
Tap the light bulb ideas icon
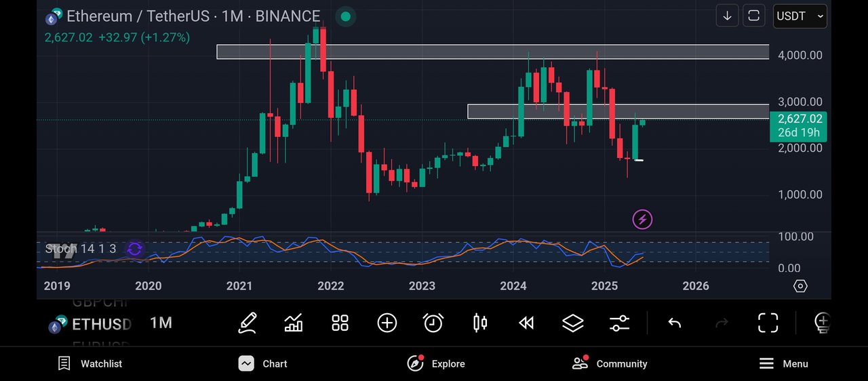(x=823, y=323)
